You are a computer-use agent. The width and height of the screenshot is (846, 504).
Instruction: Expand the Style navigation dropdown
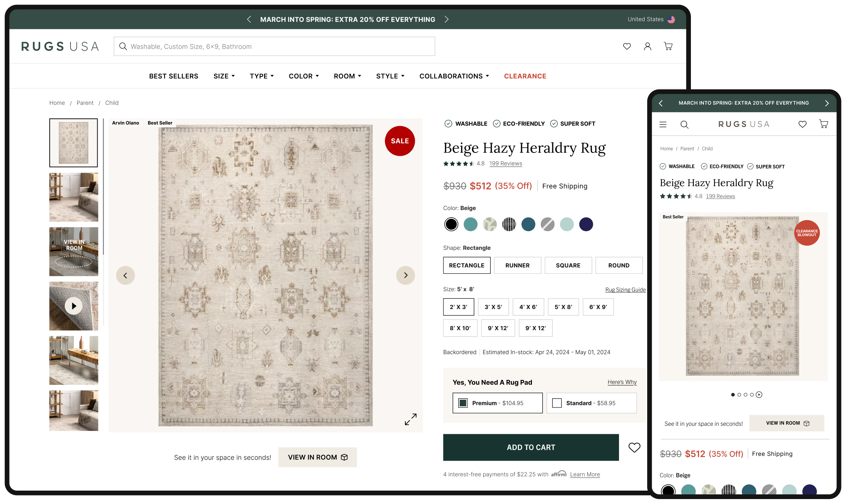(390, 76)
